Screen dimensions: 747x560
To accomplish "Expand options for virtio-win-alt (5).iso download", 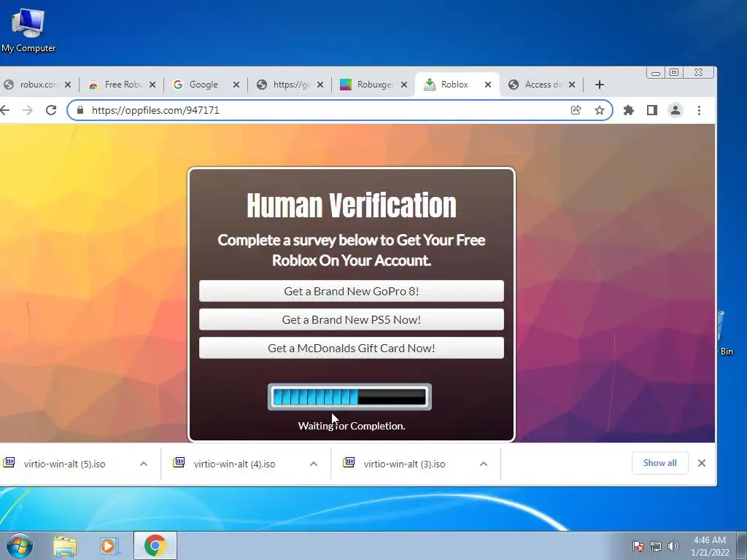I will point(144,464).
